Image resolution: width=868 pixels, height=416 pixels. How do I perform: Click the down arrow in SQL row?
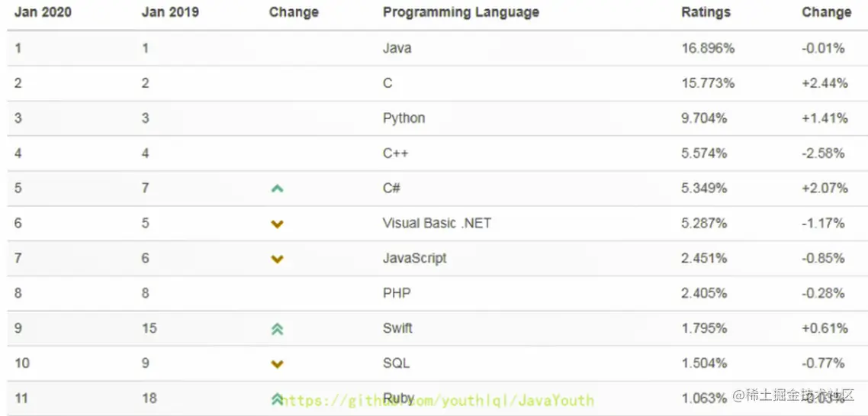click(277, 364)
